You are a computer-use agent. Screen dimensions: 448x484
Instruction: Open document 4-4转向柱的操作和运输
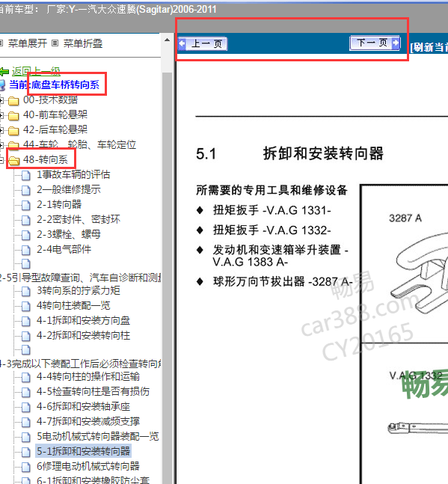point(88,376)
